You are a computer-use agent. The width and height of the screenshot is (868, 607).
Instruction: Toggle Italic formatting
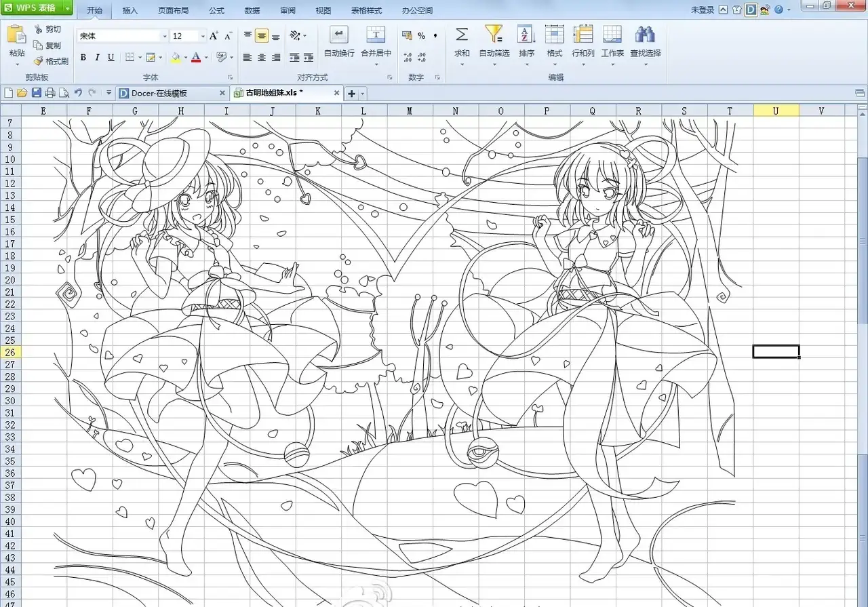tap(97, 58)
